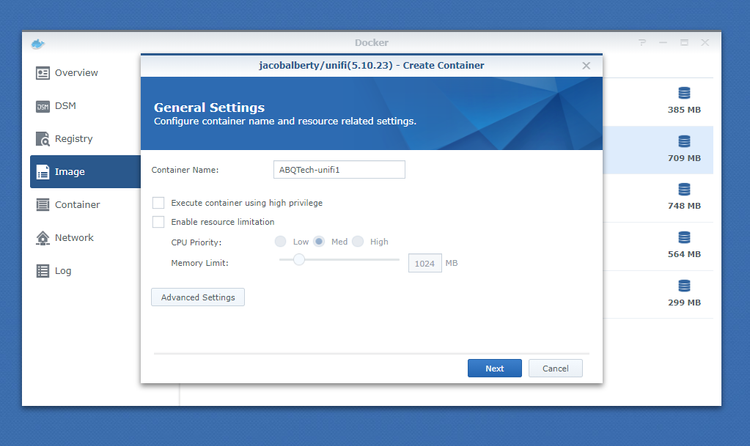Open Docker window help question mark

click(642, 43)
